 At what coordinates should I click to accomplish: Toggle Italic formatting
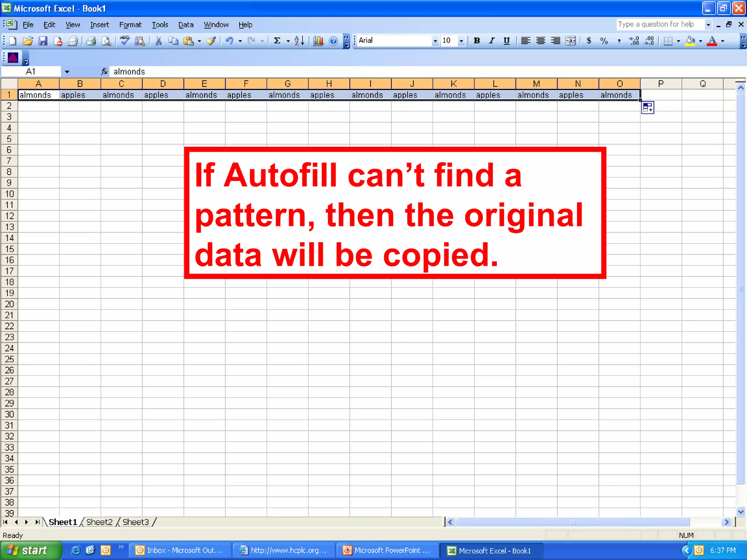click(x=492, y=41)
